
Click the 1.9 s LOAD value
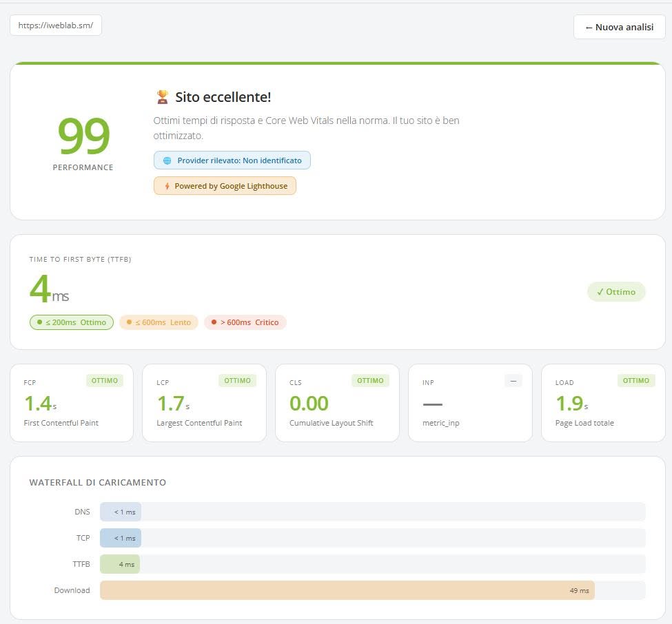point(571,404)
